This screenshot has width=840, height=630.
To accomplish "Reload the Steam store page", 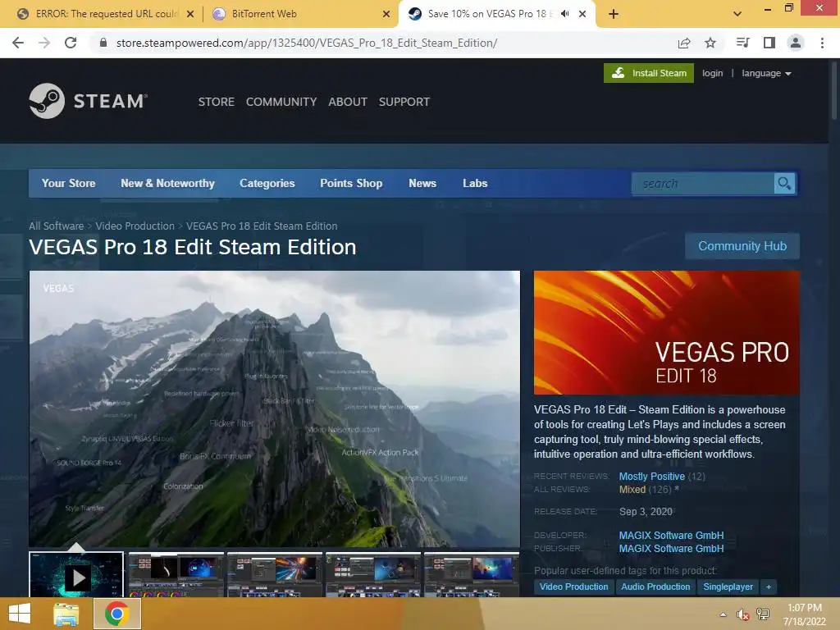I will [x=71, y=43].
